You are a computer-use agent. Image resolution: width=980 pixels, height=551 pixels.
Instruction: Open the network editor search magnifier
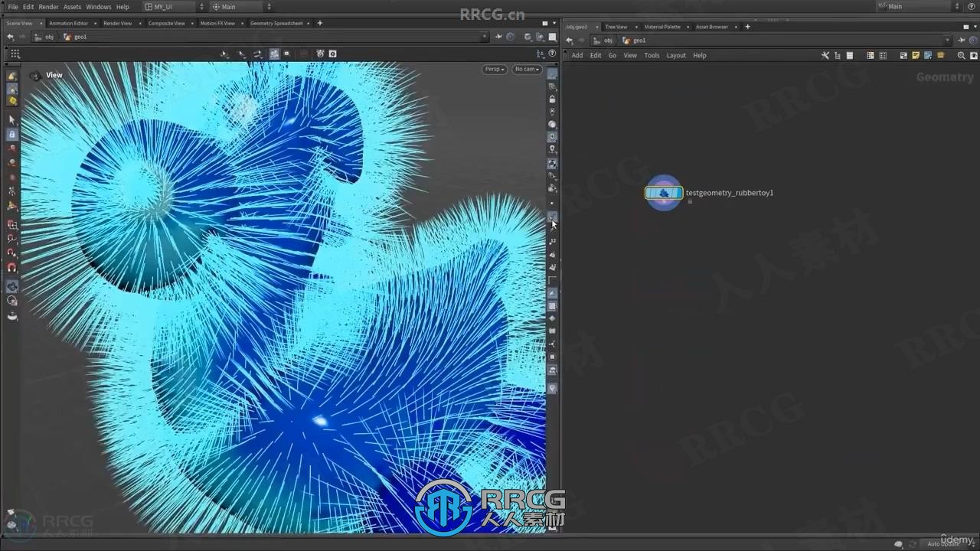coord(961,55)
